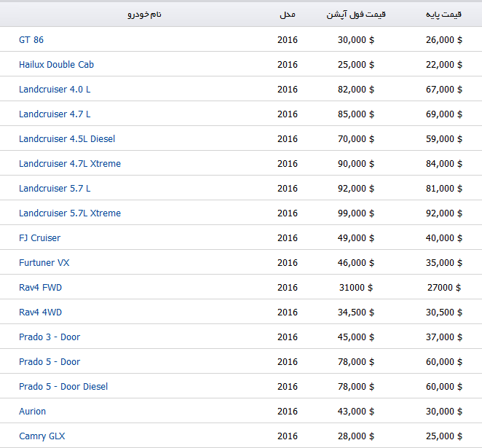Select Prado 3 - Door price 45,000 $
482x448 pixels.
[356, 337]
